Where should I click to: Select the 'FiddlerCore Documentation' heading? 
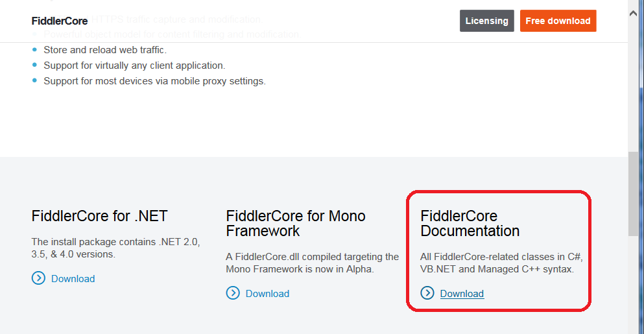470,224
